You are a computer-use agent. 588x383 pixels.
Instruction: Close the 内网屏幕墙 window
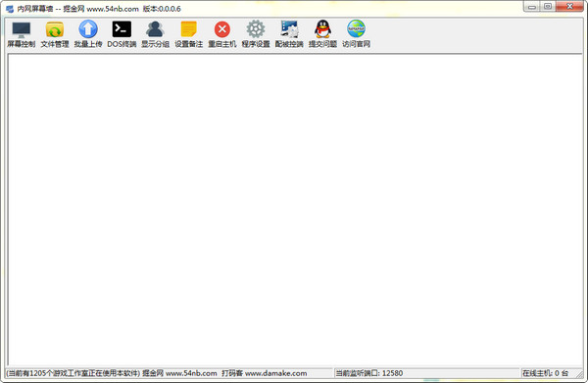569,7
